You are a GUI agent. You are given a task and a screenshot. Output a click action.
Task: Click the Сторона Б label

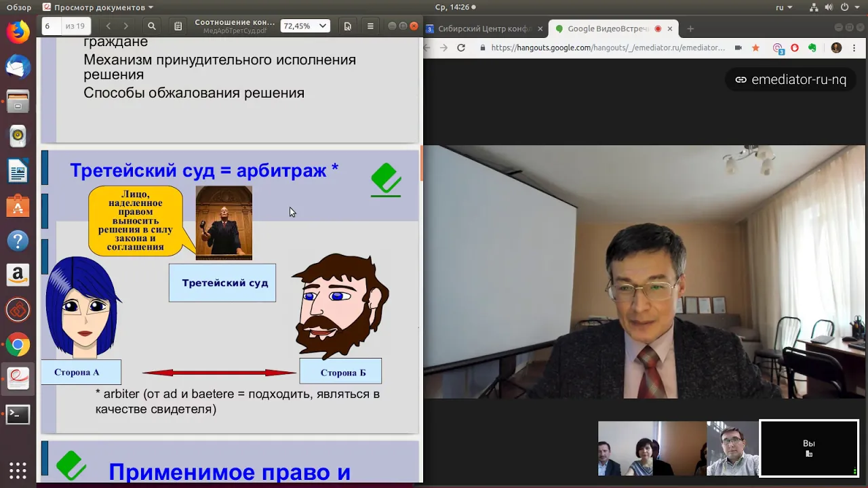[340, 372]
